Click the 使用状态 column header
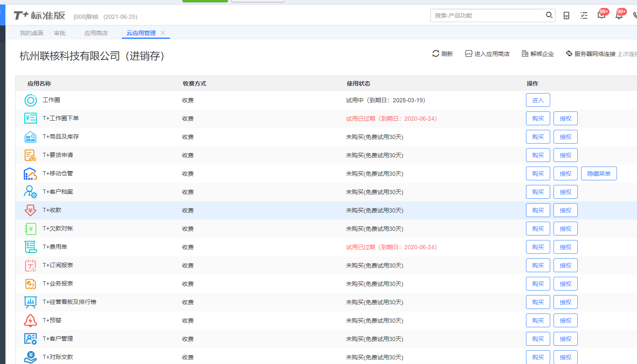637x364 pixels. coord(359,83)
